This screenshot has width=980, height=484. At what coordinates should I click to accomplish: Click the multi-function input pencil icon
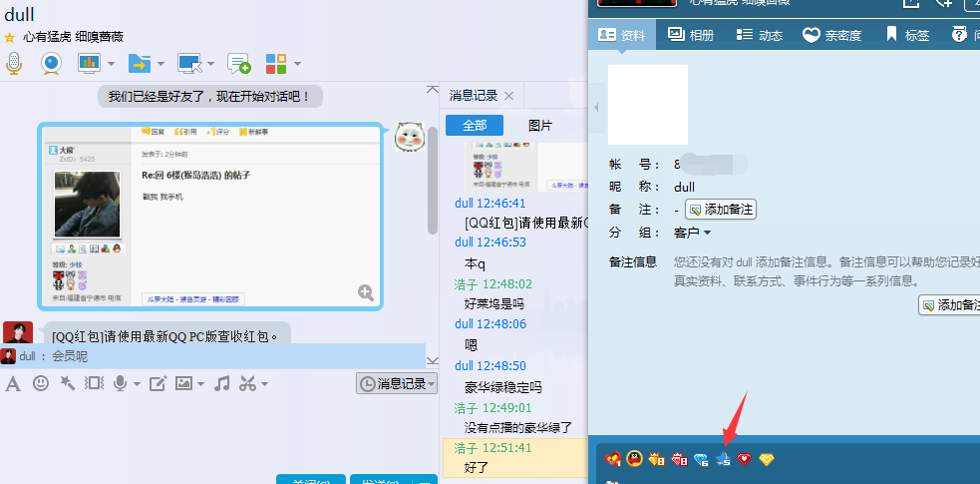pos(158,383)
